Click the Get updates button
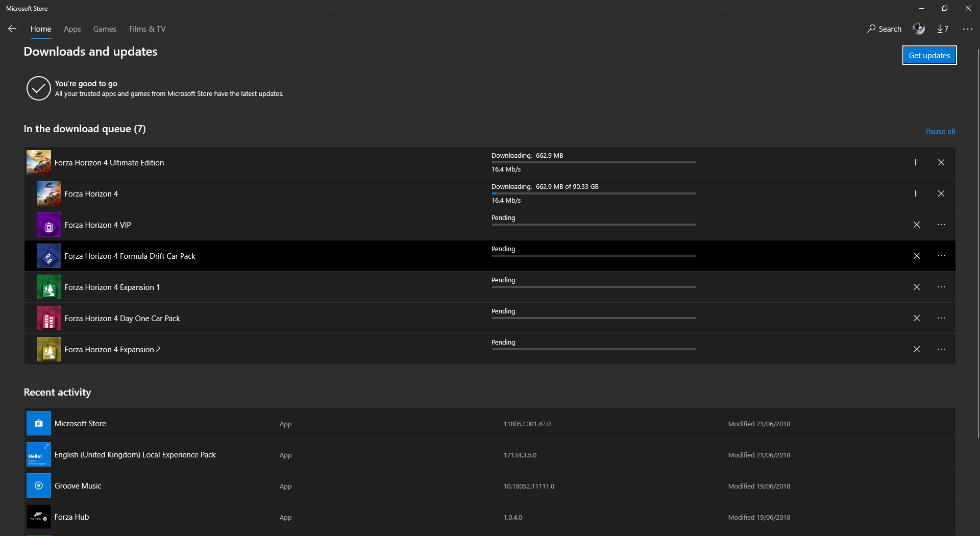 (929, 55)
